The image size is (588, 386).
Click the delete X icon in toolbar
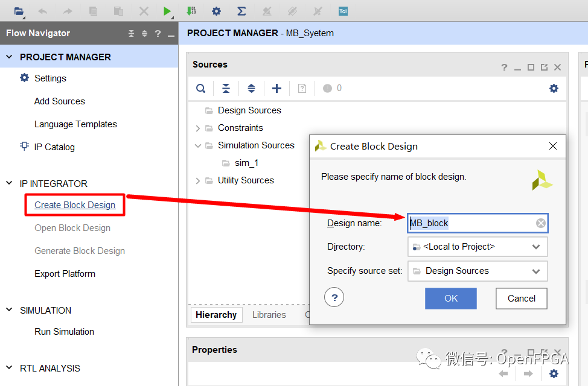[144, 11]
